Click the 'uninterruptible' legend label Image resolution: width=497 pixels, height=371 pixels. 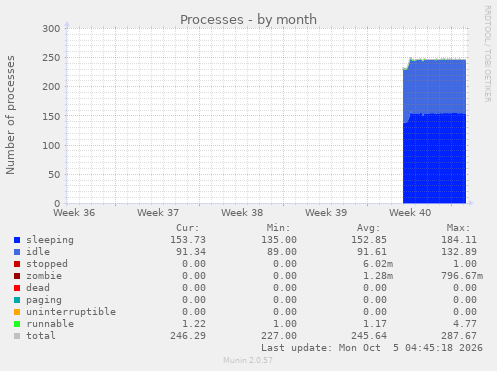pyautogui.click(x=71, y=312)
